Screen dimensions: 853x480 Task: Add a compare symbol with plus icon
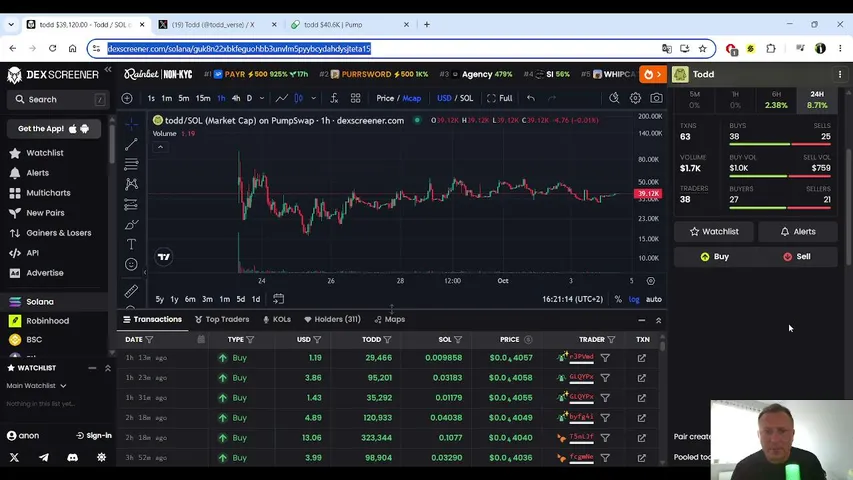[127, 99]
